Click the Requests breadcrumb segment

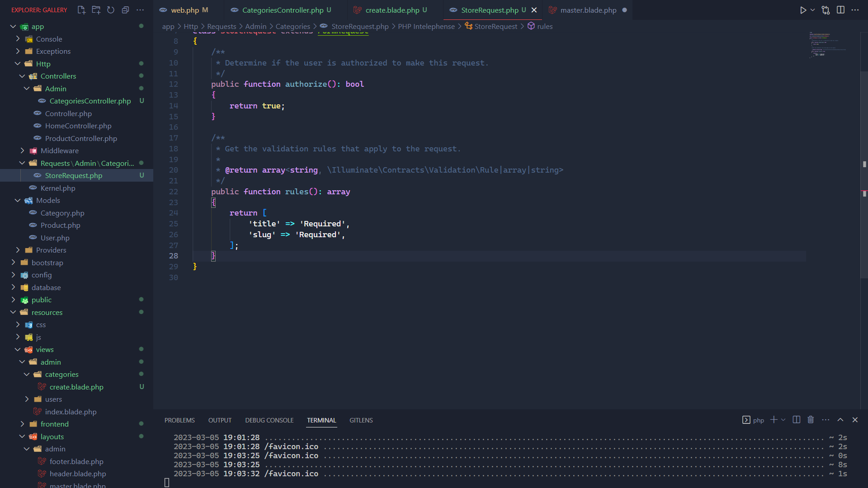[222, 26]
